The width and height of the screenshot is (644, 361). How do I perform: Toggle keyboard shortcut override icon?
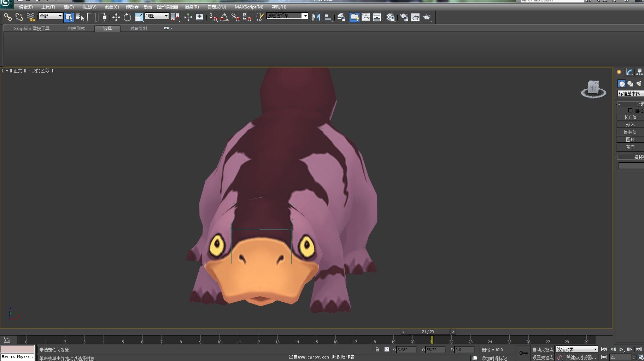coord(199,17)
